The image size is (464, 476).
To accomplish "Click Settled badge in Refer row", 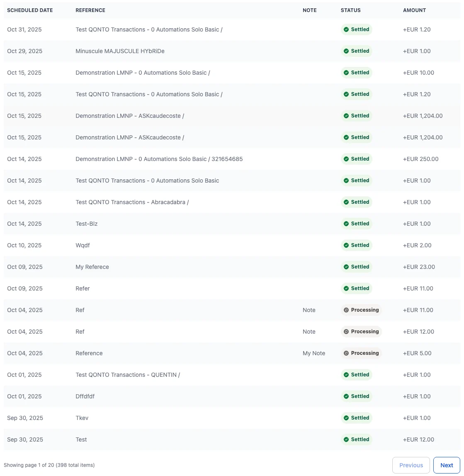I will click(x=356, y=288).
